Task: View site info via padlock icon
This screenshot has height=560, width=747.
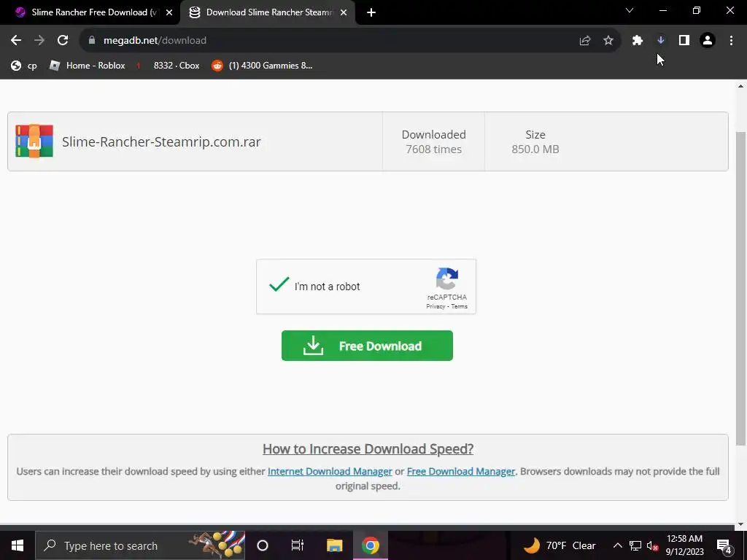Action: tap(92, 41)
